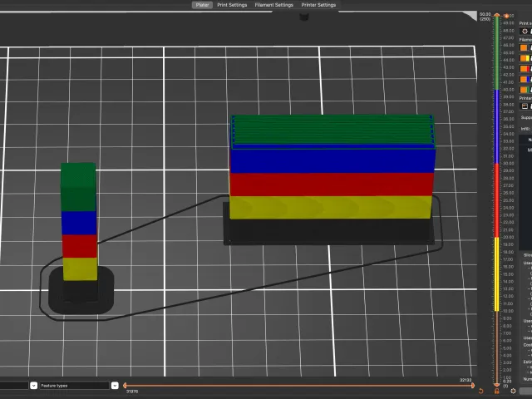Click the plain orange filament swatch
Screen dimensions: 532x399
coord(524,48)
